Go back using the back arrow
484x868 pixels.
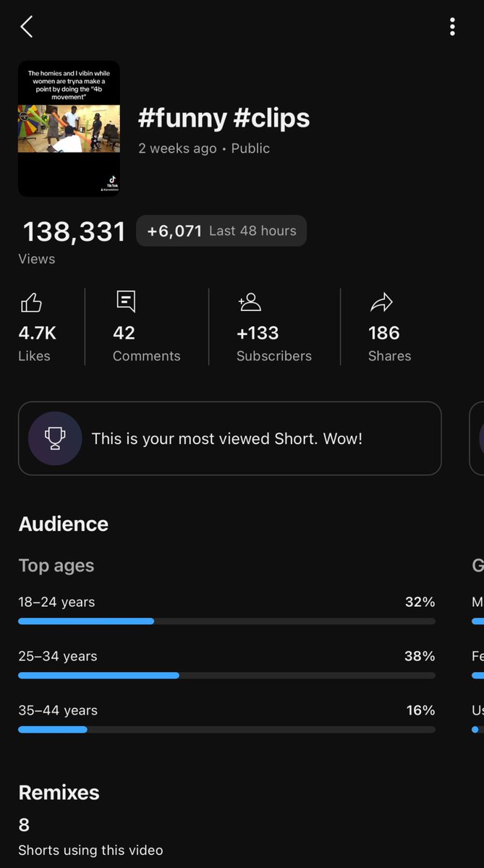27,27
